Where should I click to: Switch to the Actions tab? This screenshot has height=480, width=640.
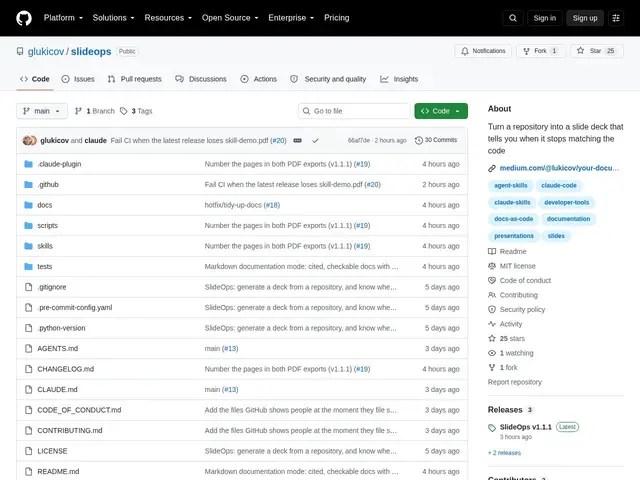point(259,79)
